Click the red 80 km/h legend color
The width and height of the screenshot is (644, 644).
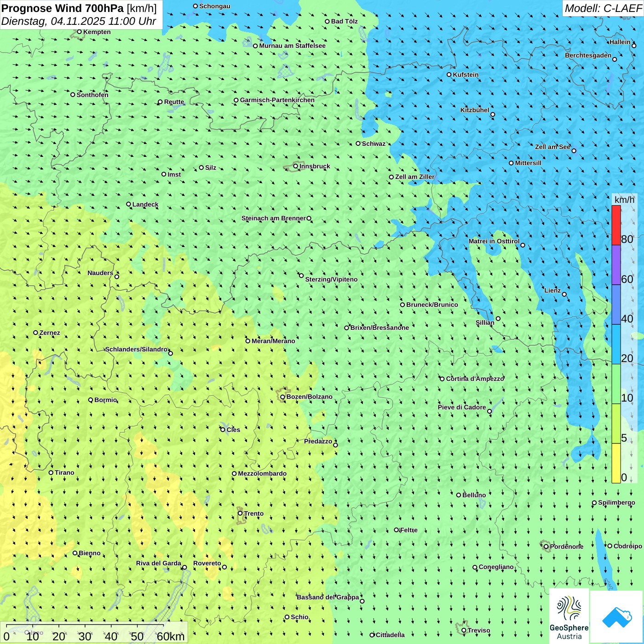pos(616,225)
